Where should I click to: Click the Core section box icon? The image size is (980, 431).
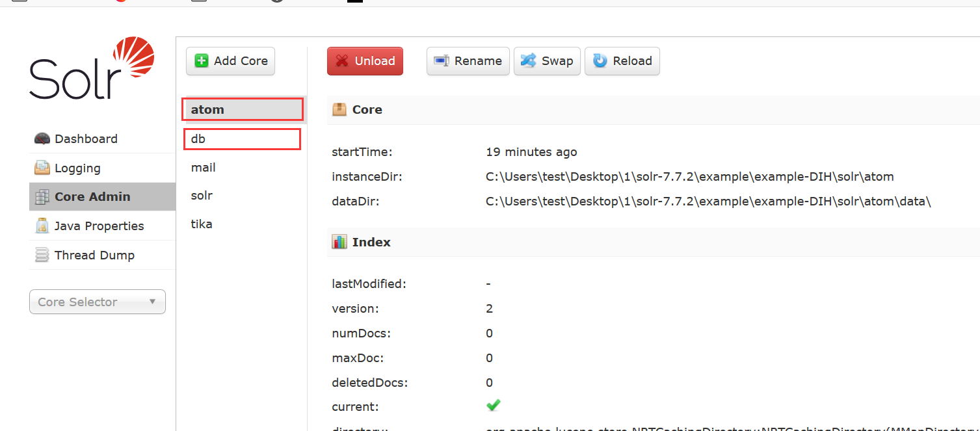[339, 109]
